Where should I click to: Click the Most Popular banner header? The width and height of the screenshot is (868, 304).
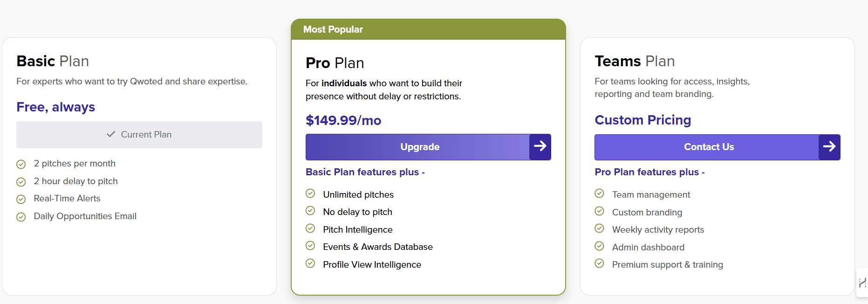(x=333, y=29)
